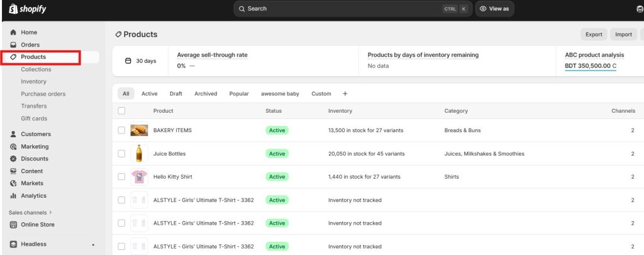
Task: Open Purchase orders in the sidebar
Action: click(x=43, y=94)
